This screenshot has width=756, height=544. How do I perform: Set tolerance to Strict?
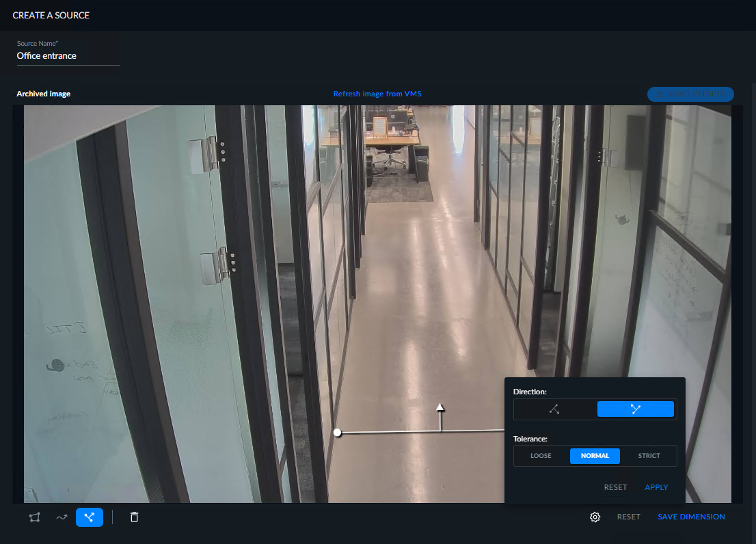(x=649, y=456)
